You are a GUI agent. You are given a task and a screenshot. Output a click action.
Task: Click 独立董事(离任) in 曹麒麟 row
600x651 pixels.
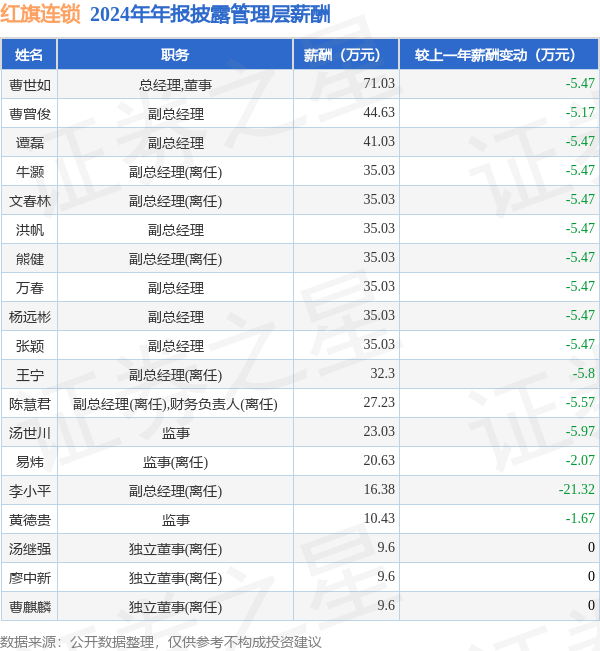175,607
